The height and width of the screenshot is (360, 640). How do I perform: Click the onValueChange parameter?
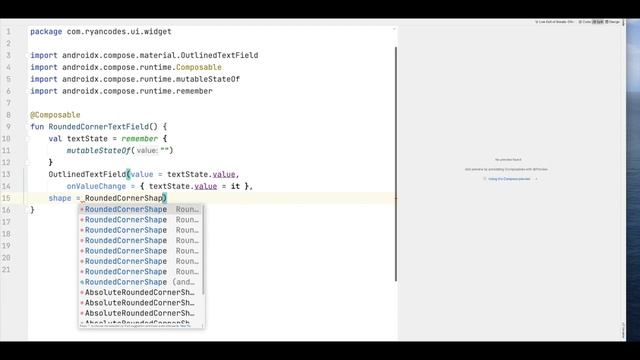(96, 187)
